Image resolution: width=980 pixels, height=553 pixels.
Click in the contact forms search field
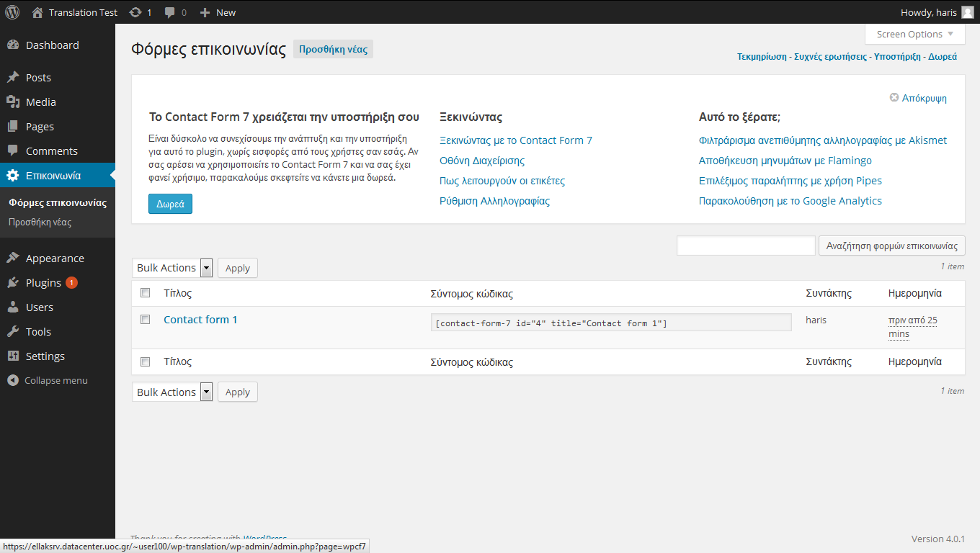coord(746,246)
